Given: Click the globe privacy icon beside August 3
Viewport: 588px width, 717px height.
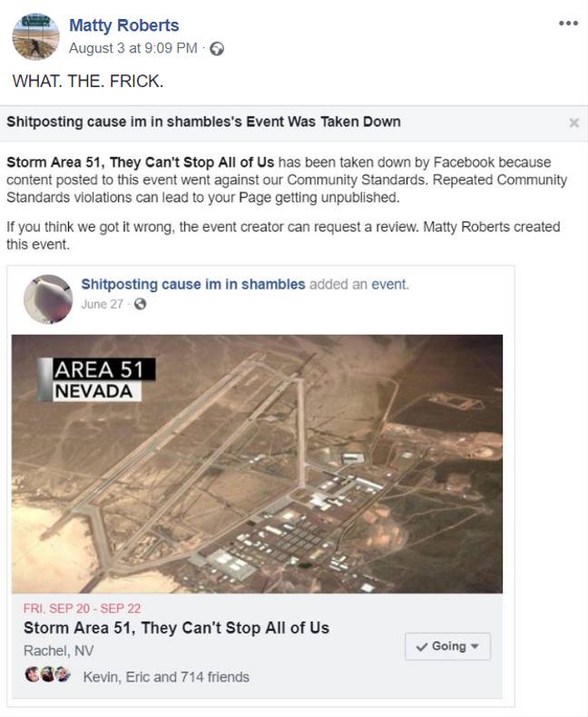Looking at the screenshot, I should 217,48.
